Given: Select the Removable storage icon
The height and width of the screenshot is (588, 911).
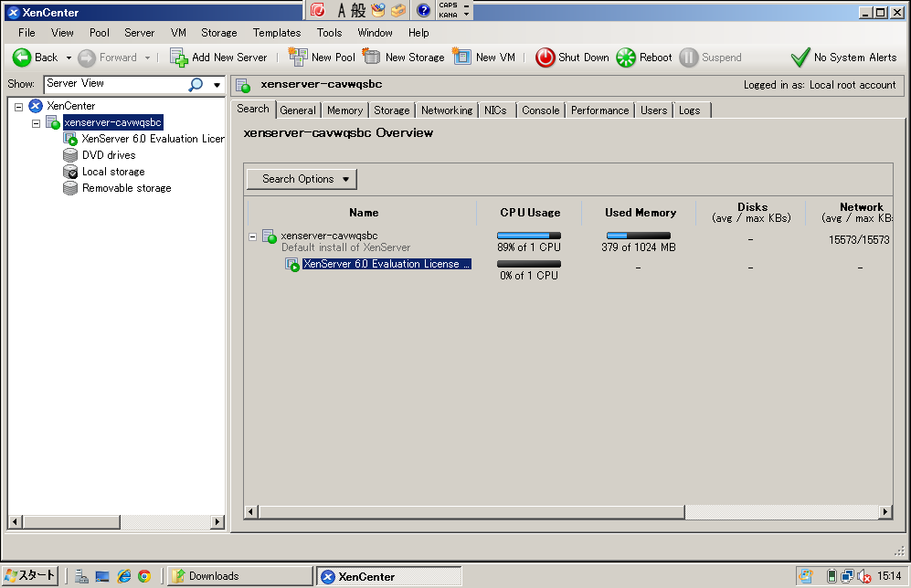Looking at the screenshot, I should (70, 188).
